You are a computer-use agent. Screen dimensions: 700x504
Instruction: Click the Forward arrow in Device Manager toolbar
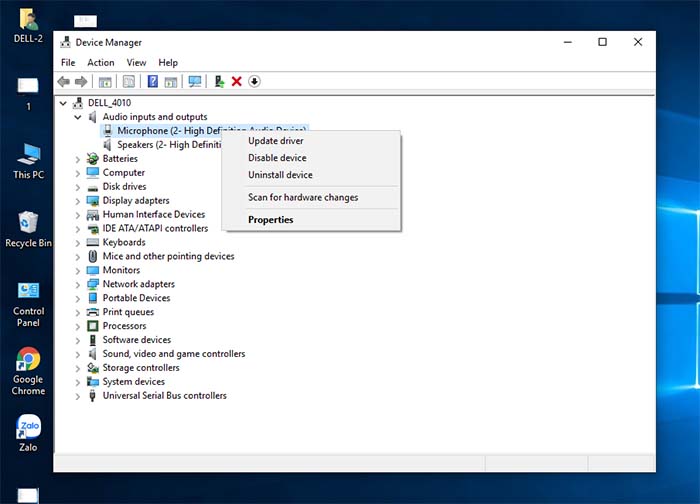pos(81,82)
